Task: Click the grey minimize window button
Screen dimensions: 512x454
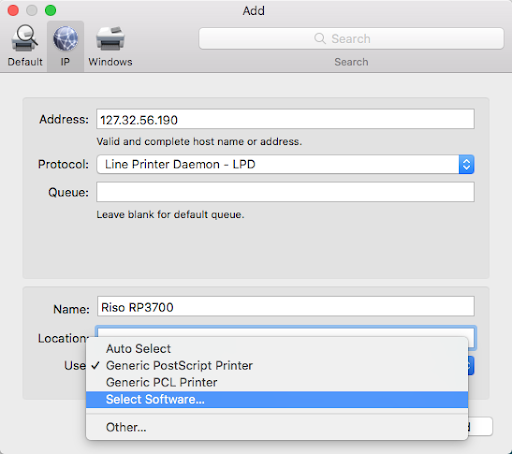Action: coord(32,10)
